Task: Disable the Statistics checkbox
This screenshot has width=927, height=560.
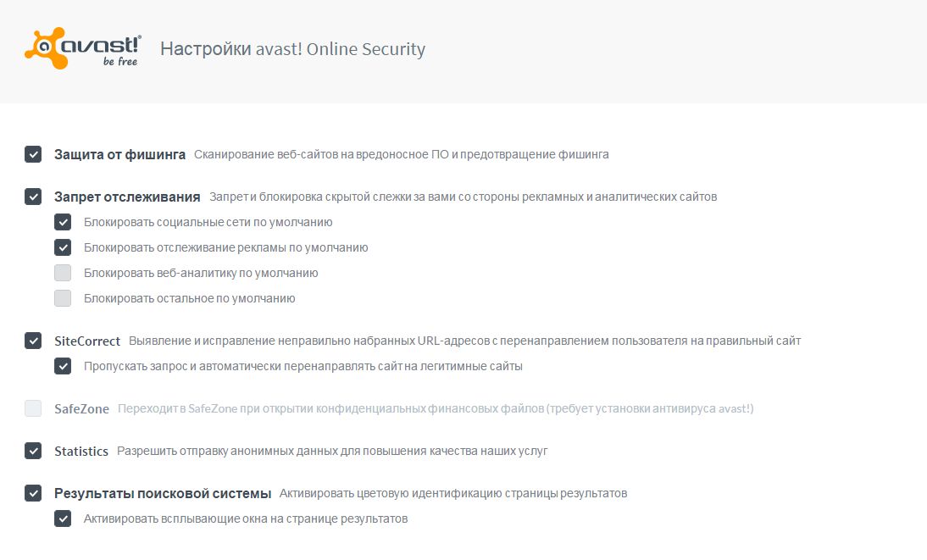Action: (33, 451)
